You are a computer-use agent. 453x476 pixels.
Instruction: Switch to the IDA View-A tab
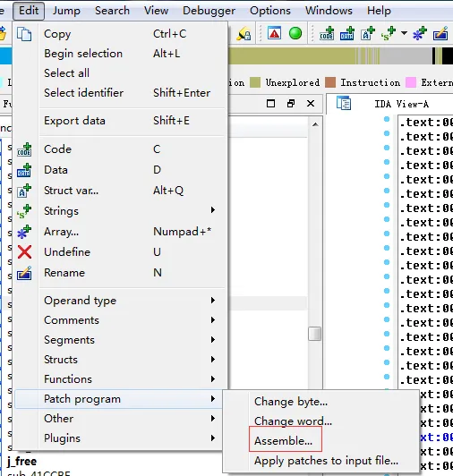pos(401,104)
